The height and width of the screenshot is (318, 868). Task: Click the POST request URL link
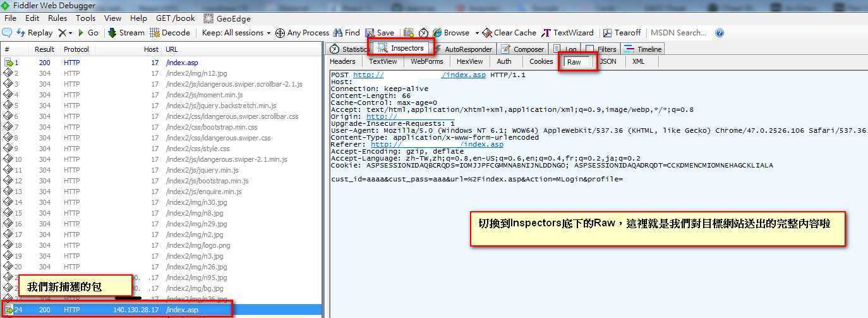419,75
